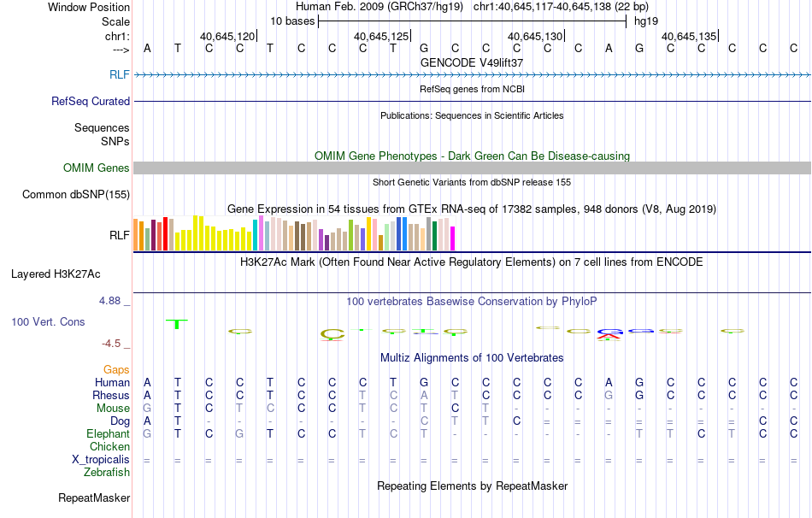This screenshot has height=518, width=812.
Task: Click the black RLF label beside GTEx bar chart
Action: [119, 235]
